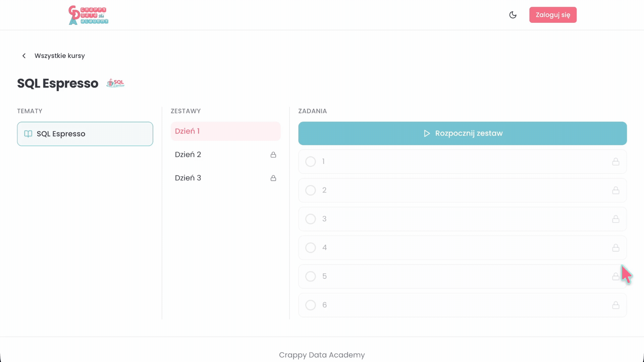Open task 5 row
644x362 pixels.
coord(462,277)
